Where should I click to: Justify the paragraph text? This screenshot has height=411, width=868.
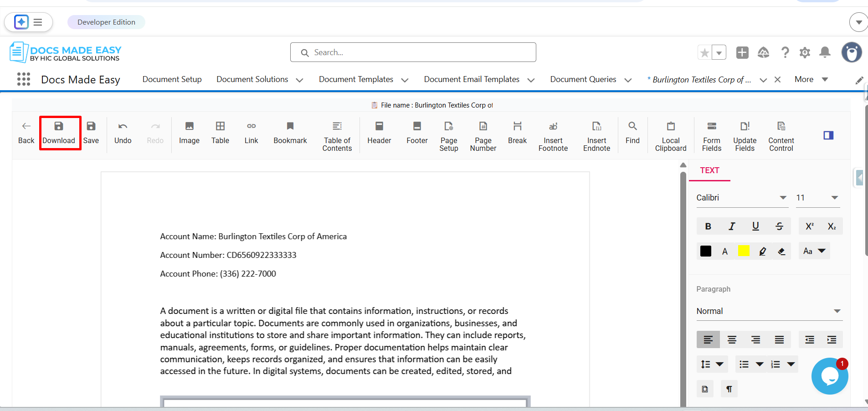point(779,339)
